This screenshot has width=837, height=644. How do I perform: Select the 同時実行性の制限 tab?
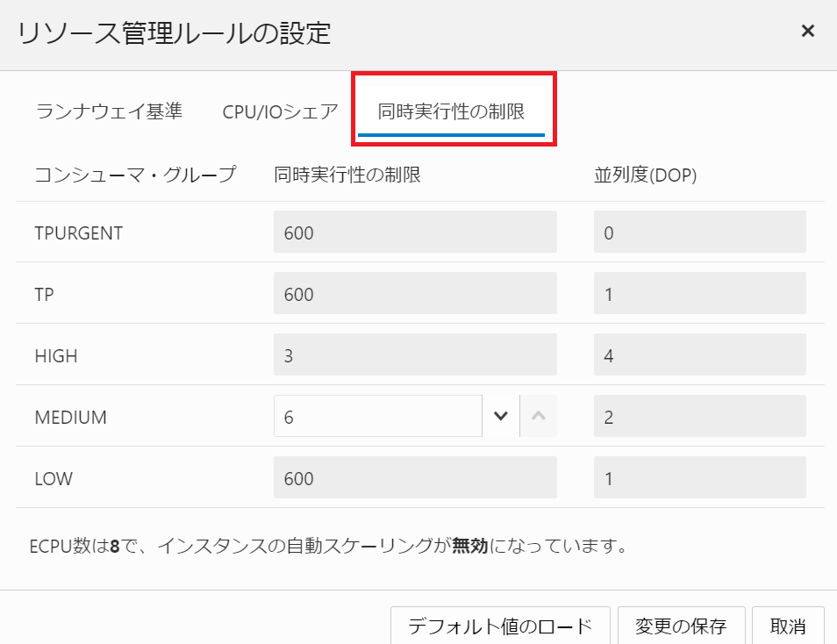click(x=453, y=109)
